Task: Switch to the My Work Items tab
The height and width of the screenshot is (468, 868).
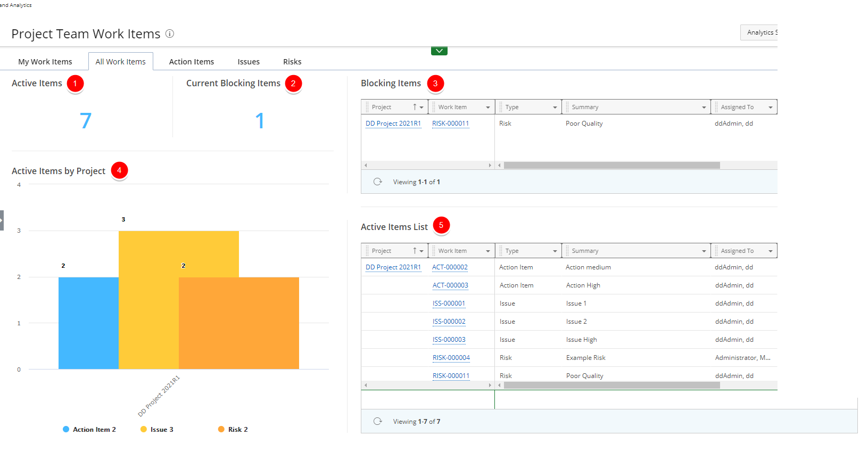Action: (x=45, y=62)
